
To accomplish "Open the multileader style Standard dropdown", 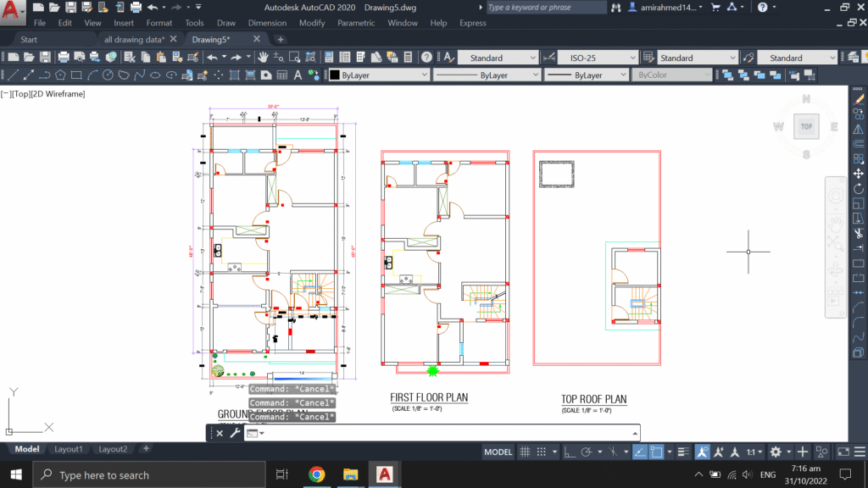I will pyautogui.click(x=797, y=58).
